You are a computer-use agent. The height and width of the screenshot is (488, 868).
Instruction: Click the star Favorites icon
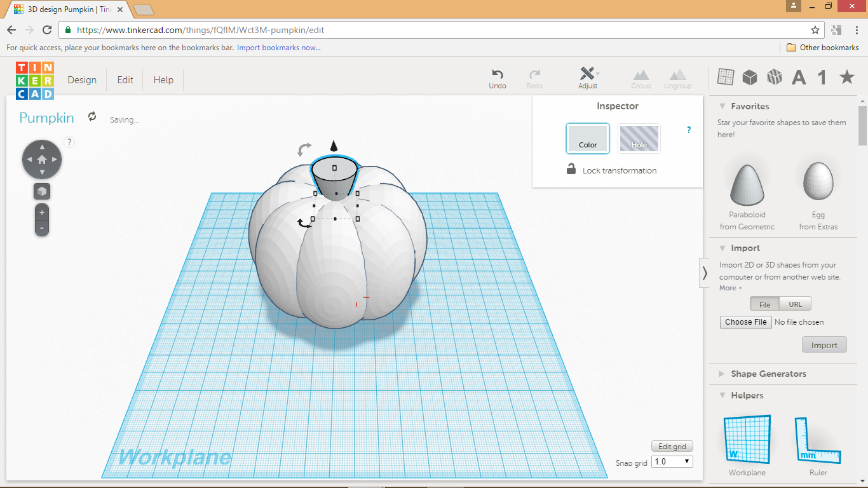point(846,77)
